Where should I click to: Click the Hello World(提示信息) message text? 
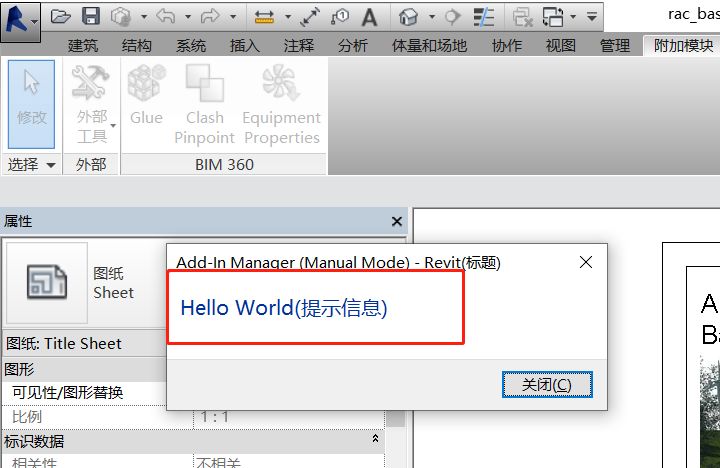coord(284,308)
